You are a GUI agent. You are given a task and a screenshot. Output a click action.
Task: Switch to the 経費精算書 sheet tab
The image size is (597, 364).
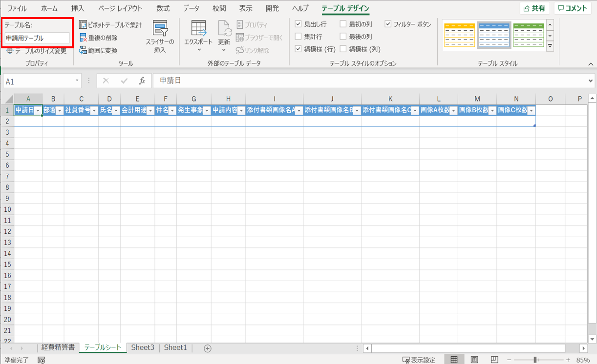[58, 347]
